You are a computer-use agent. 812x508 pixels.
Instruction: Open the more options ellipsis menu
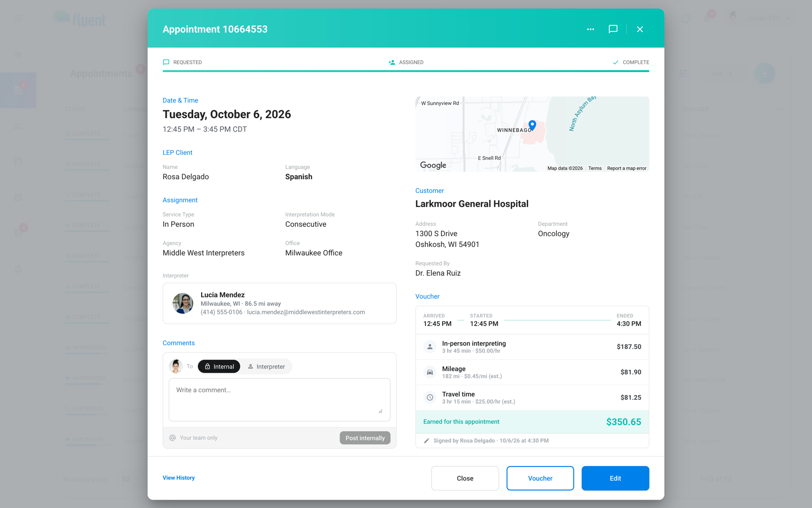coord(590,29)
